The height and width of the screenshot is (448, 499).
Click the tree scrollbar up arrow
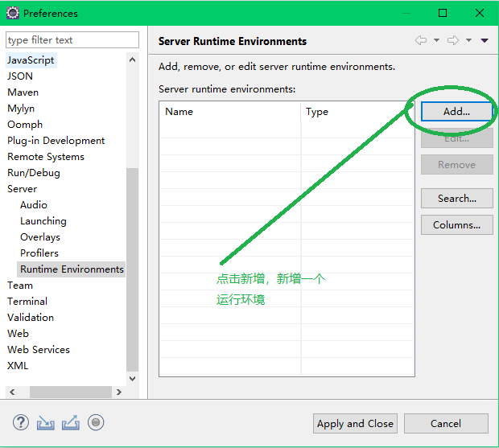[x=132, y=60]
